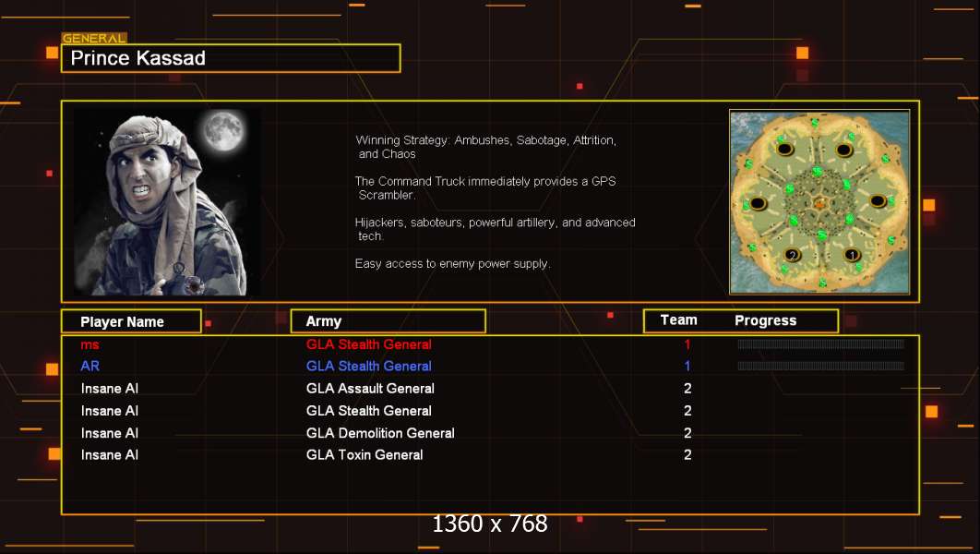Select the blue player name AR

click(x=90, y=367)
